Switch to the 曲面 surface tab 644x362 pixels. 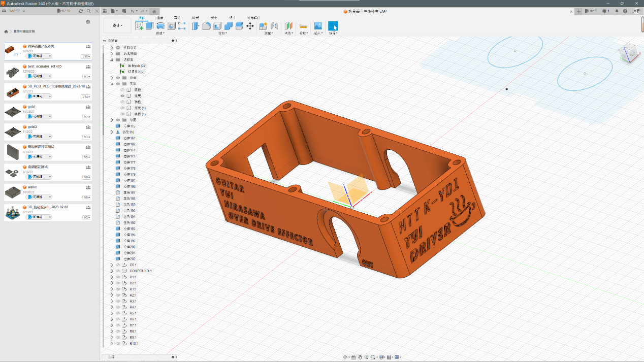pos(160,18)
